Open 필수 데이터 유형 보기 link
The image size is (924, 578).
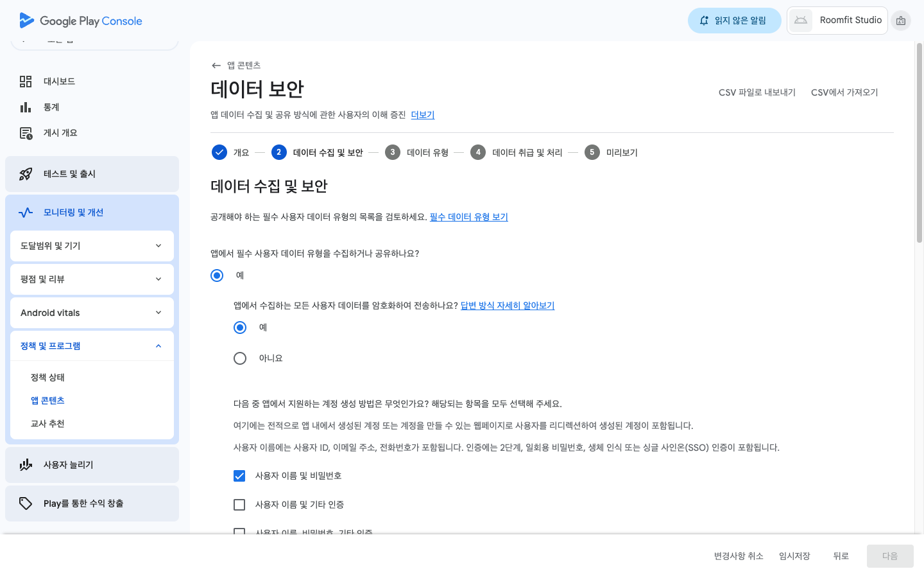(x=468, y=217)
